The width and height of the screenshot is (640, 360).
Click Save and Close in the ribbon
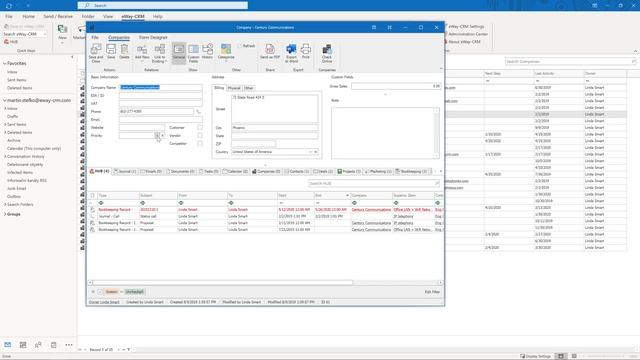click(x=96, y=53)
